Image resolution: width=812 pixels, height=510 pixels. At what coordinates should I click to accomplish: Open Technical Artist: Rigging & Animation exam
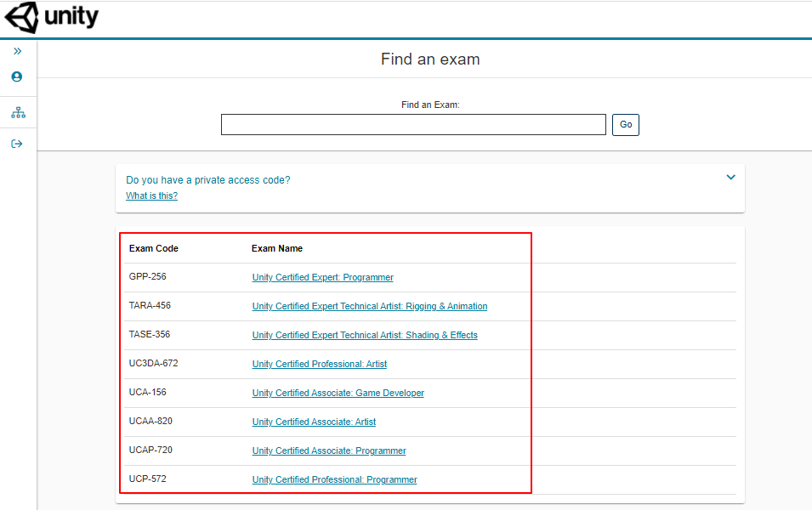(x=370, y=306)
